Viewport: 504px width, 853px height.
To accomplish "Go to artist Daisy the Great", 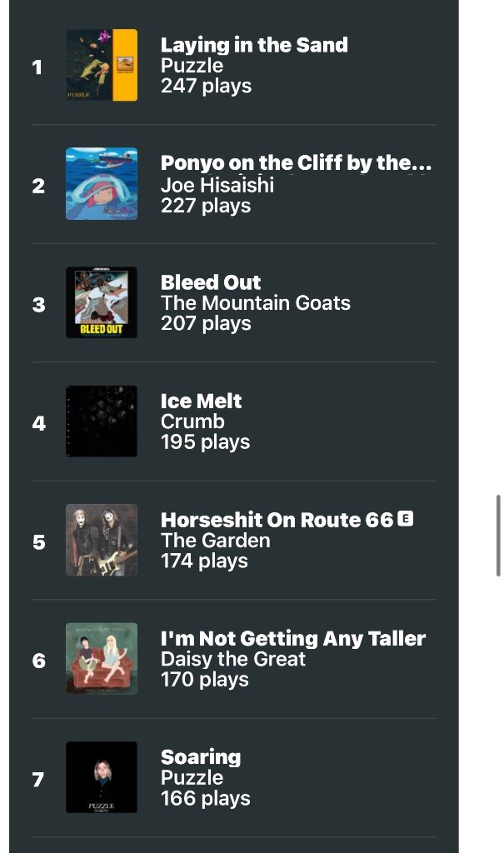I will click(233, 659).
